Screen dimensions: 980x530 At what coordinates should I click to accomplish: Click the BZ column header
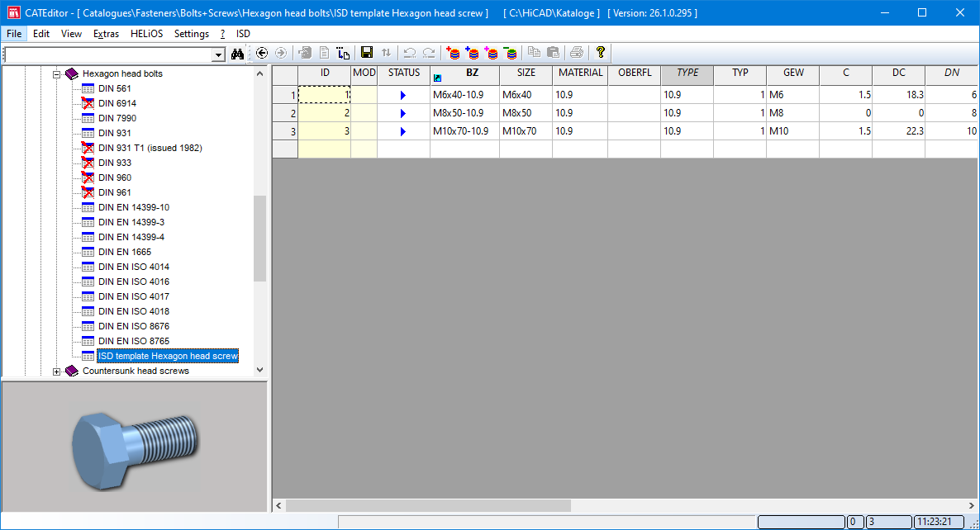click(465, 75)
